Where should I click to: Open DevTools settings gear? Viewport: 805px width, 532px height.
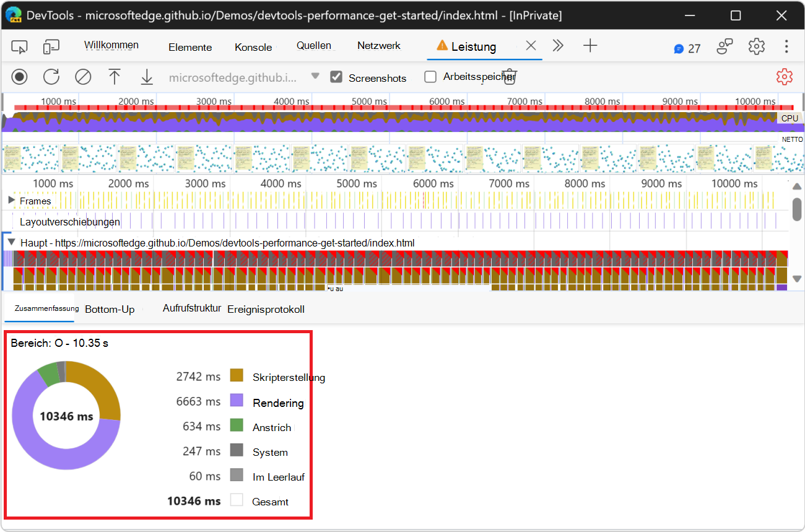(x=756, y=46)
